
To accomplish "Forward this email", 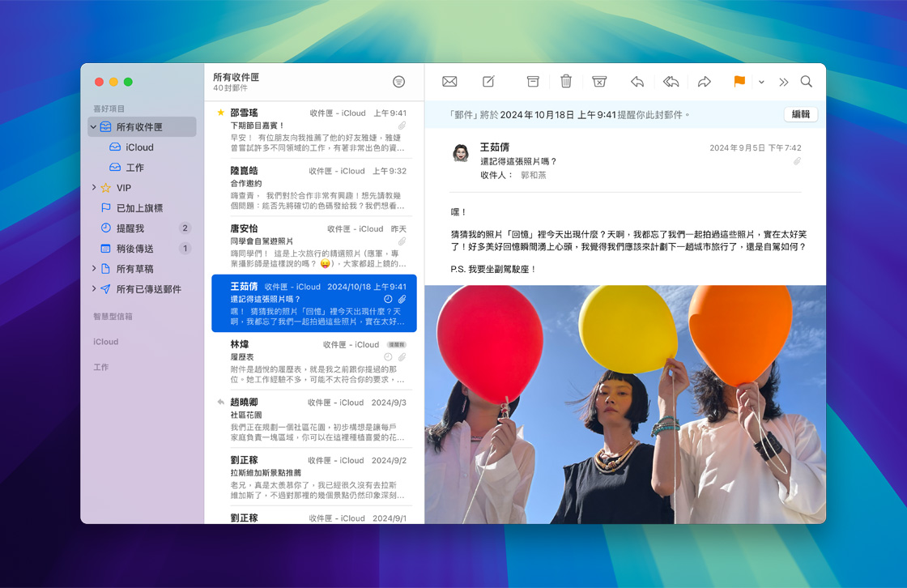I will [x=705, y=82].
